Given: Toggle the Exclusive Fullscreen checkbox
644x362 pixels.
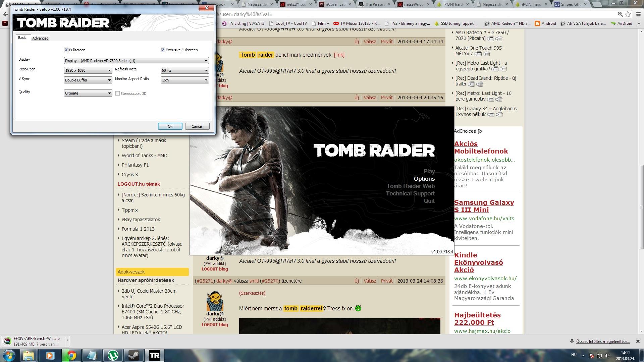Looking at the screenshot, I should 163,50.
